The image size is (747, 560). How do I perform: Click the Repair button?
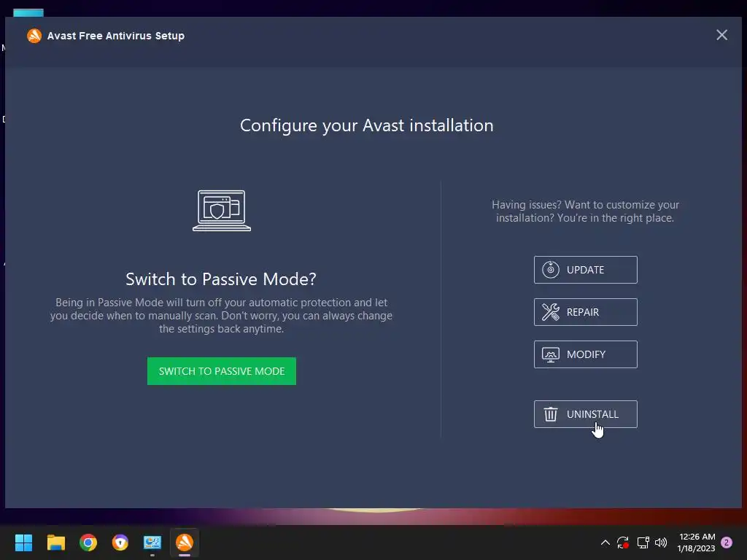pyautogui.click(x=586, y=312)
